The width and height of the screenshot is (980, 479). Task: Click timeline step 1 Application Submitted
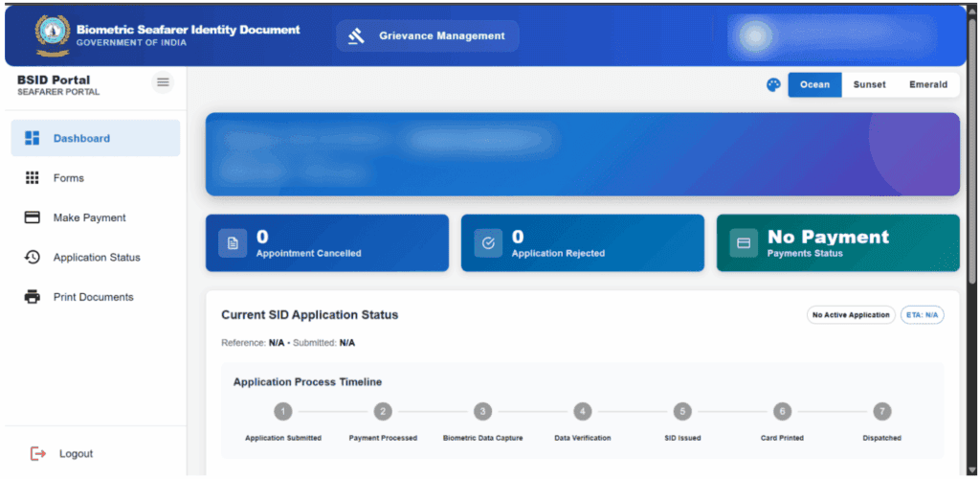[283, 412]
